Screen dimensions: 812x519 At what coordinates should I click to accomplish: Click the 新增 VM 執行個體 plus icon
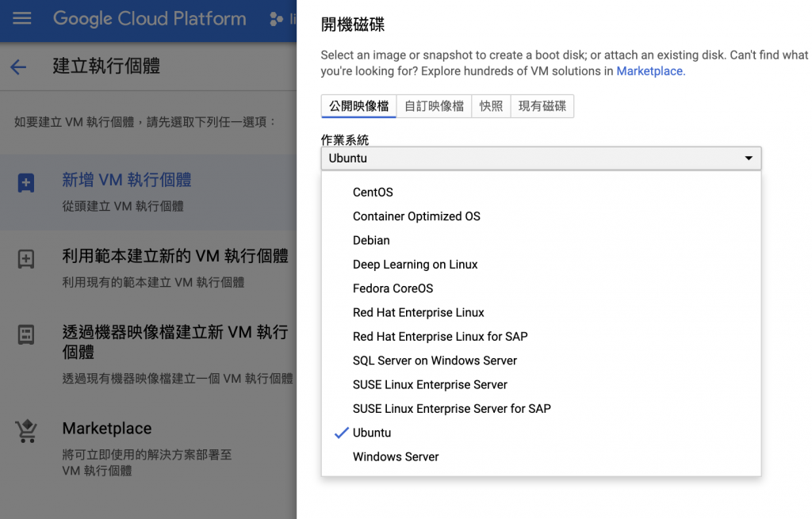26,183
